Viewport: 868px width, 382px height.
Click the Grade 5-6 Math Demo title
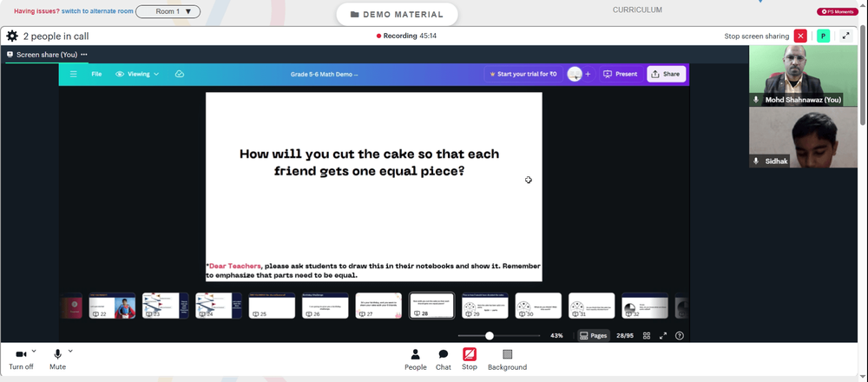tap(325, 74)
